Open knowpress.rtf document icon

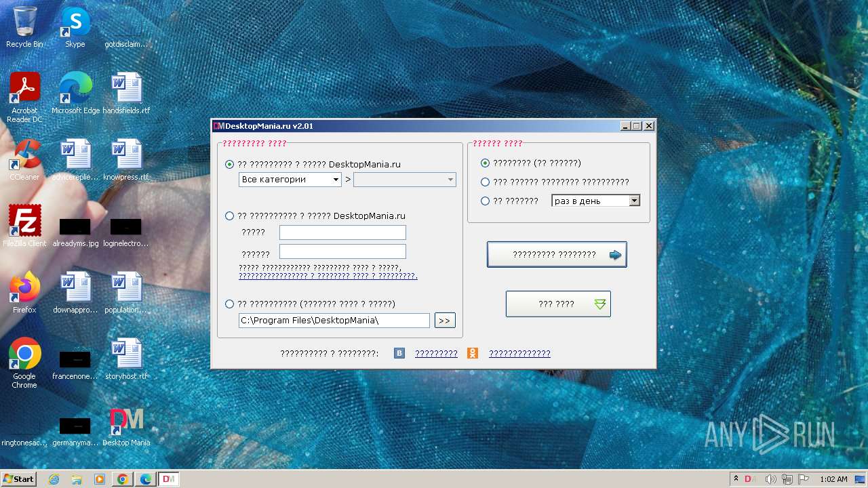point(126,161)
